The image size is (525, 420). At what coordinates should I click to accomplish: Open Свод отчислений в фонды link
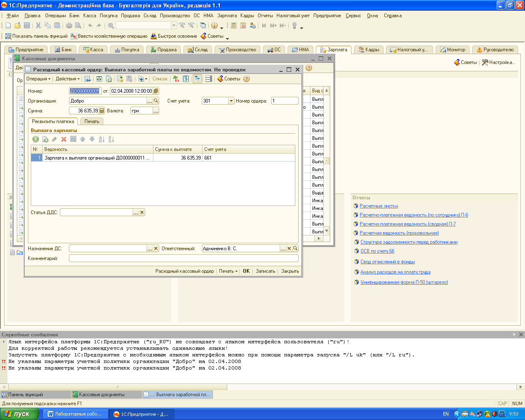click(388, 262)
